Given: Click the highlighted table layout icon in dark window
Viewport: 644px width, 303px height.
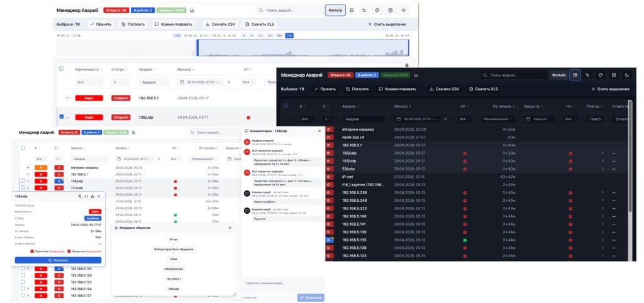Looking at the screenshot, I should click(x=575, y=75).
